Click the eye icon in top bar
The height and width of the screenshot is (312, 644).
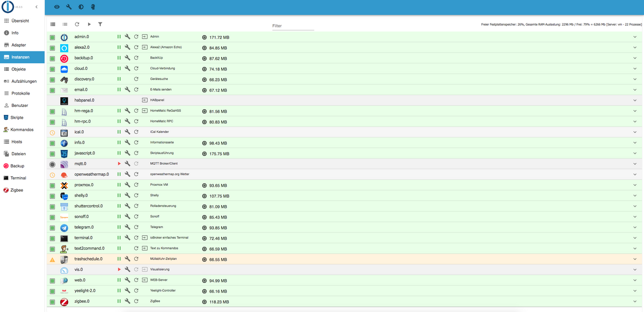57,7
